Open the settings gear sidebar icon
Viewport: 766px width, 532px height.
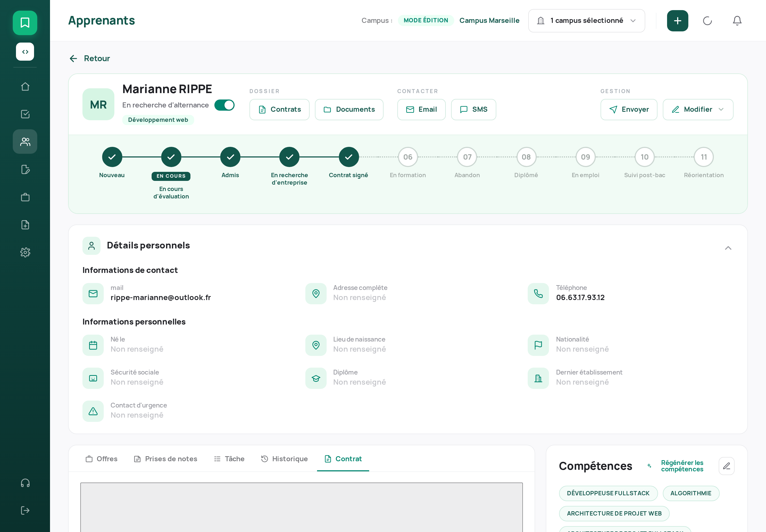point(25,252)
